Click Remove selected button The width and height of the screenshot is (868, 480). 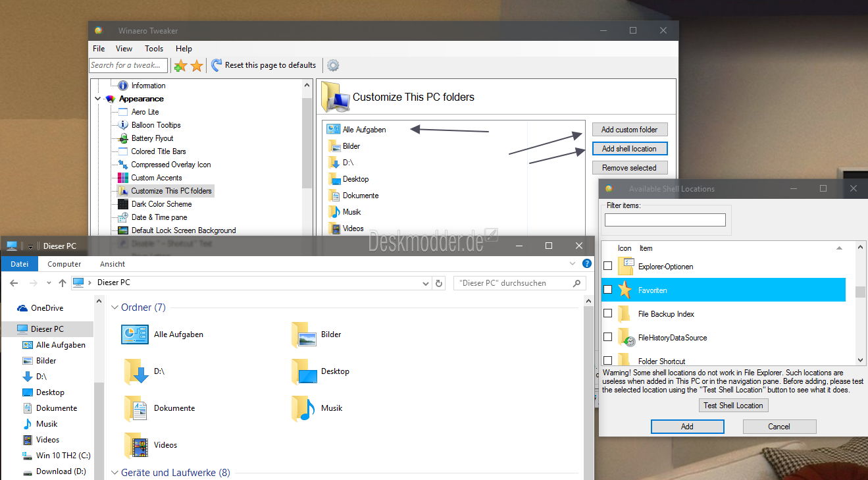629,168
